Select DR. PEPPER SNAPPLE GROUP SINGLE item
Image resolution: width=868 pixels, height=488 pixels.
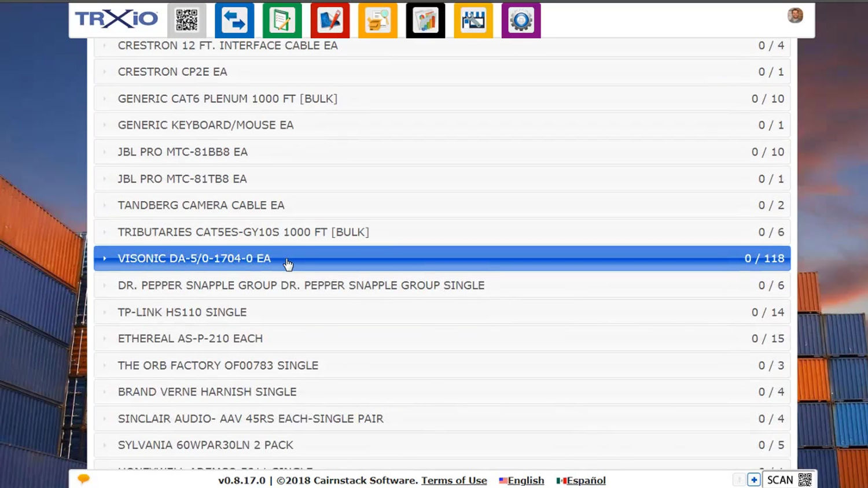pyautogui.click(x=301, y=285)
